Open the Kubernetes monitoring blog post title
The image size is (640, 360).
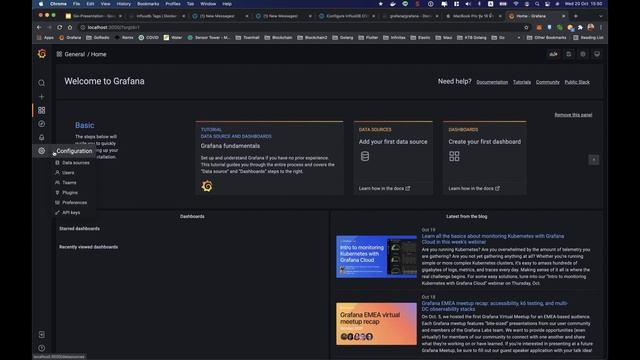coord(493,239)
